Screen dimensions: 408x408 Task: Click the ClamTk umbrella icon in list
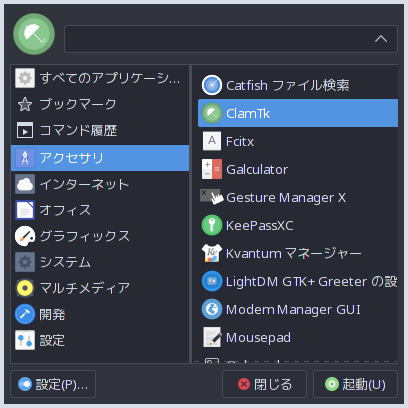212,113
